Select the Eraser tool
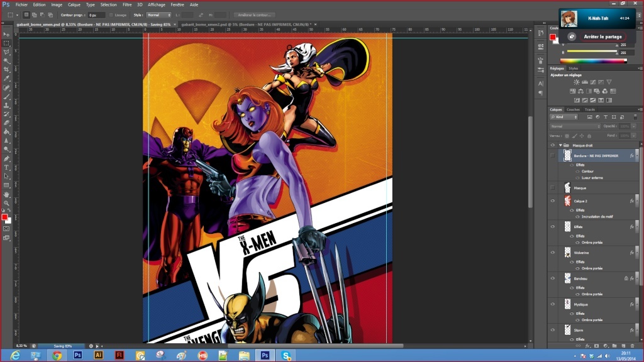This screenshot has height=362, width=644. pos(6,123)
